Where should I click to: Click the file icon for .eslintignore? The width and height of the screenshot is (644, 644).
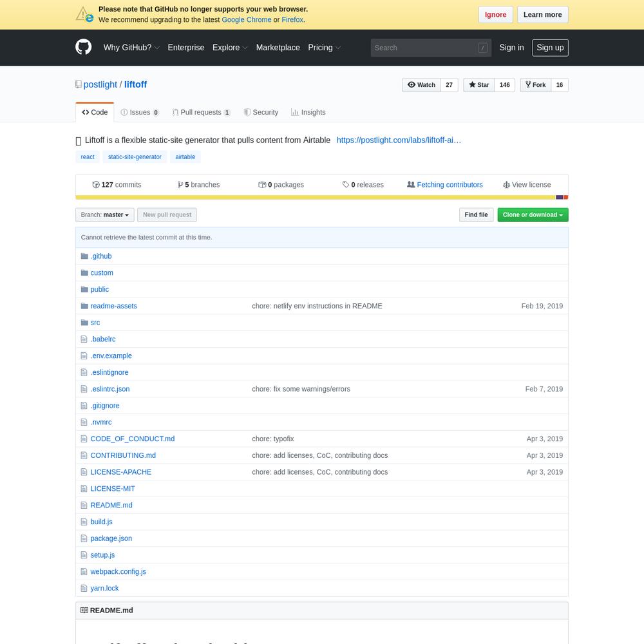[84, 372]
